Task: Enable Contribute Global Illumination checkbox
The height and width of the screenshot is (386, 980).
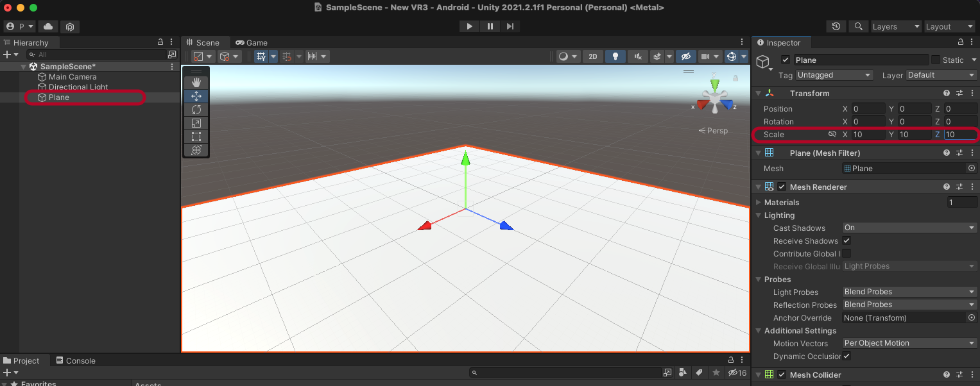Action: (847, 253)
